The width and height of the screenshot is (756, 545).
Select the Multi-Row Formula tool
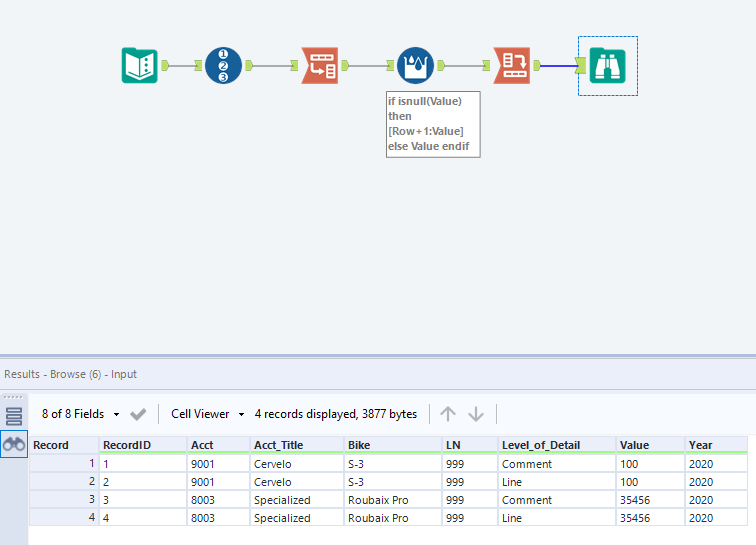[415, 66]
